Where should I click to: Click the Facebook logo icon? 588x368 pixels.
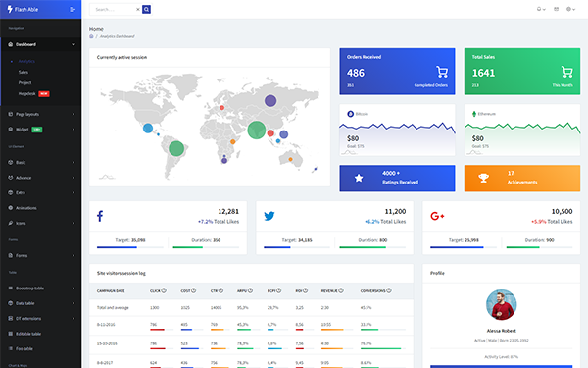(100, 216)
